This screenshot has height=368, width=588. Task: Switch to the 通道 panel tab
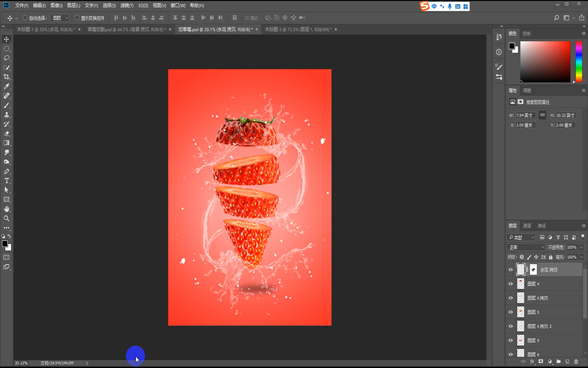coord(527,226)
